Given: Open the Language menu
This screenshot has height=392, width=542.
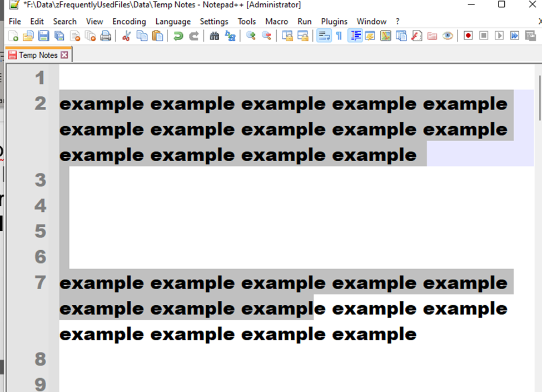Looking at the screenshot, I should tap(172, 21).
